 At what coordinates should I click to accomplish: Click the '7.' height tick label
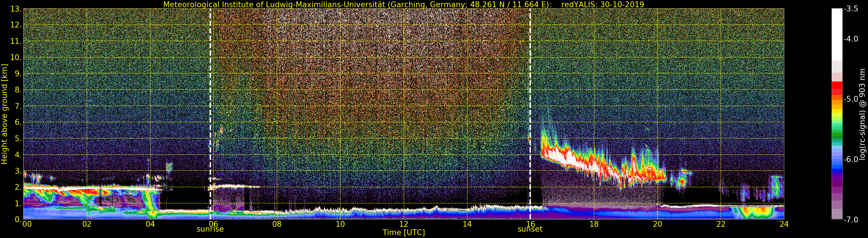click(18, 106)
